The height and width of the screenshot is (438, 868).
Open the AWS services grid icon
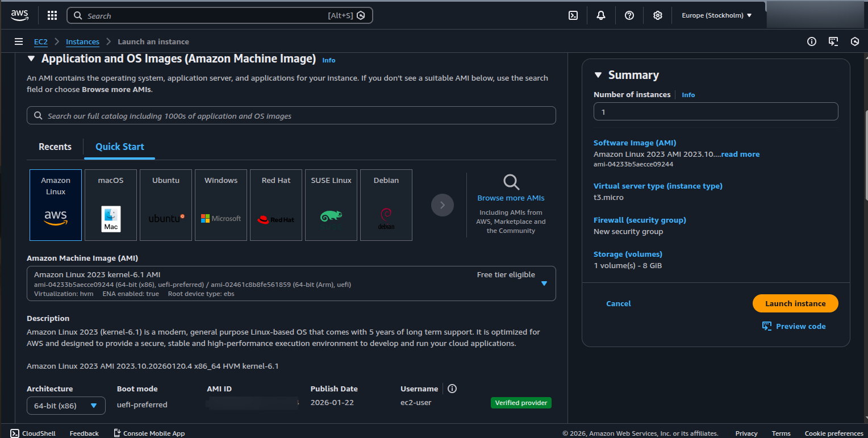tap(52, 15)
